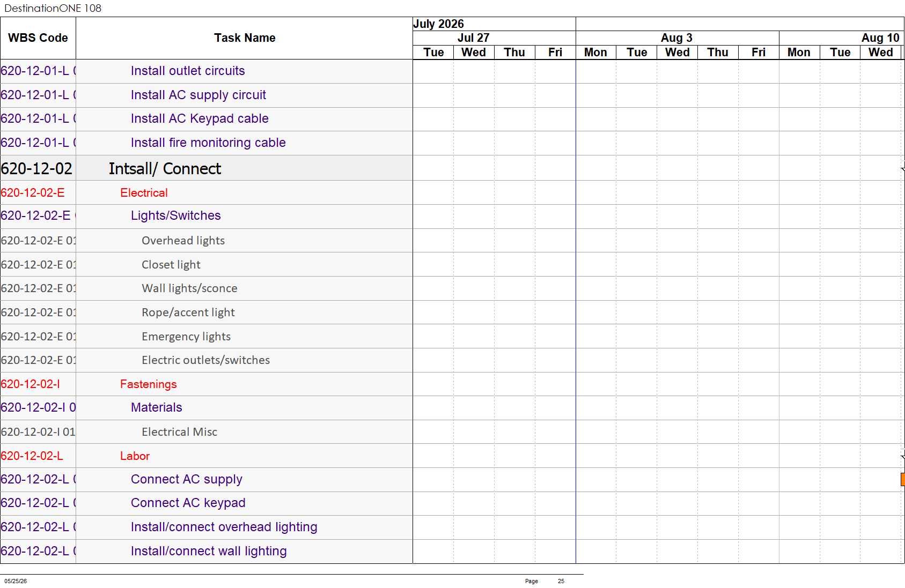
Task: Click the Aug 10 week header
Action: coord(880,38)
